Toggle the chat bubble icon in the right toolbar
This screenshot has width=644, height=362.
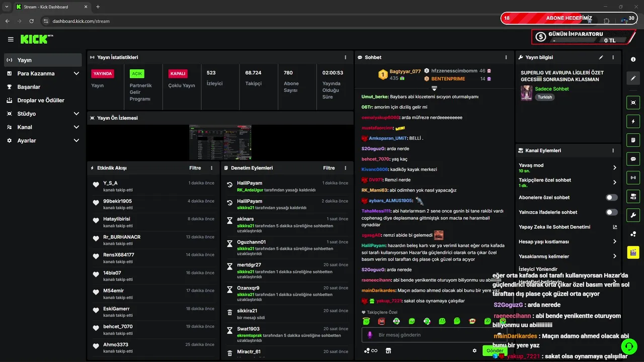pyautogui.click(x=633, y=158)
